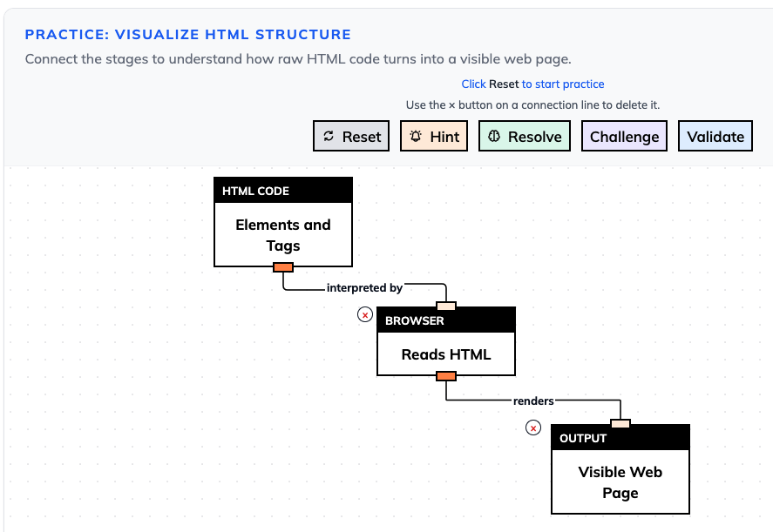Select the BROWSER node header
The height and width of the screenshot is (532, 773).
click(446, 320)
